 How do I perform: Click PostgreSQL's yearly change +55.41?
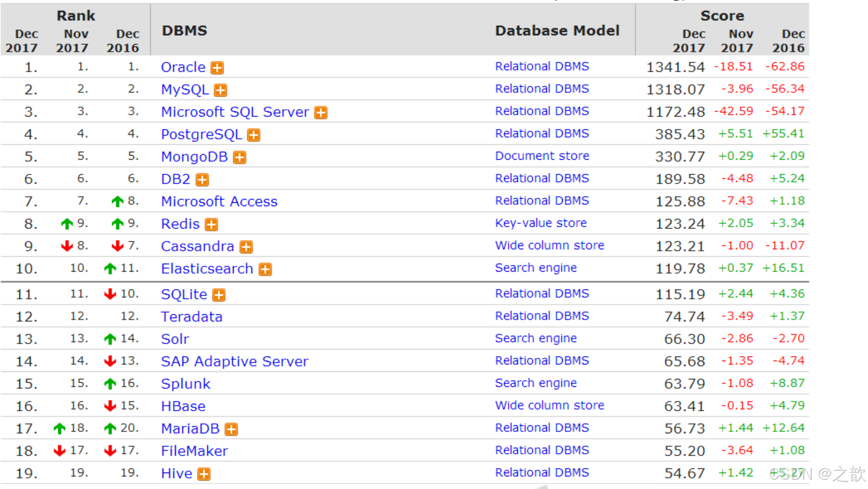tap(783, 134)
